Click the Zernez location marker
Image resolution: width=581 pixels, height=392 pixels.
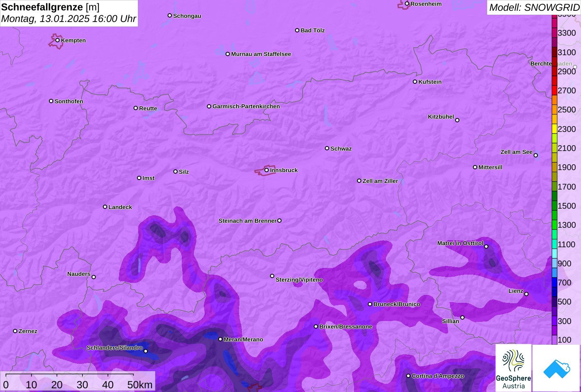tap(15, 331)
